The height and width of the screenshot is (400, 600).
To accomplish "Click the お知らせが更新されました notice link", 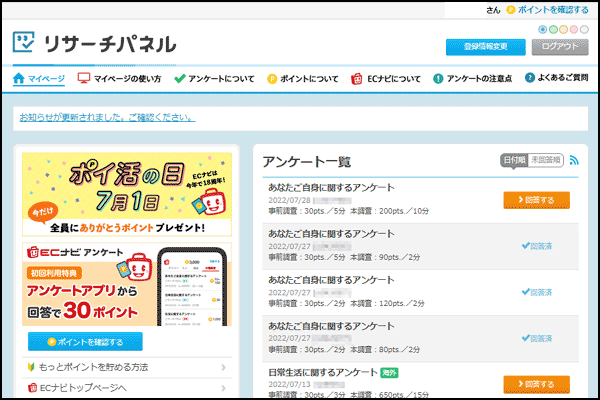I will point(107,118).
